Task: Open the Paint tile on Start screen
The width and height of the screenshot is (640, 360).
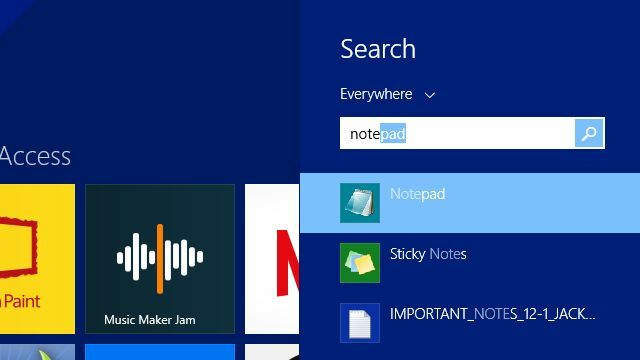Action: coord(37,259)
